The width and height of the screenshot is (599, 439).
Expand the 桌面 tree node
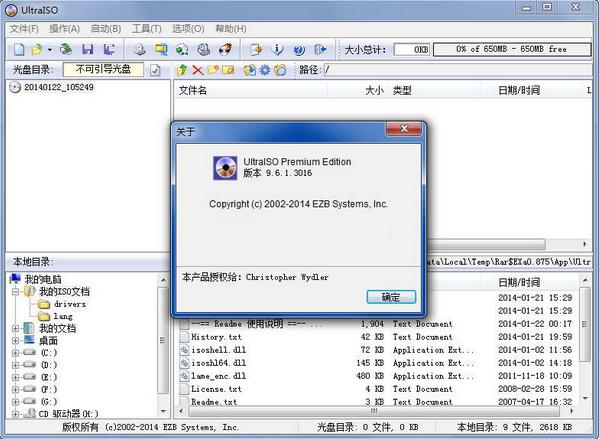click(x=15, y=340)
